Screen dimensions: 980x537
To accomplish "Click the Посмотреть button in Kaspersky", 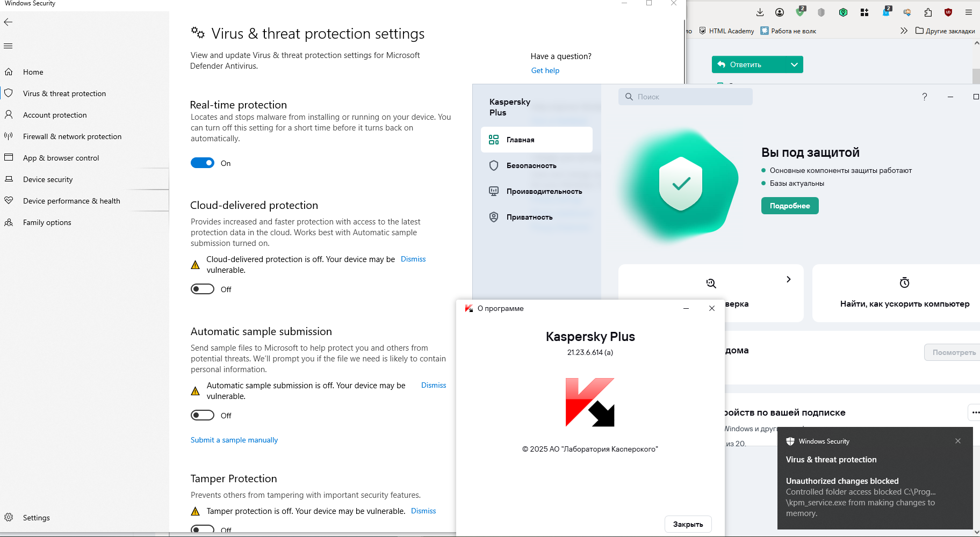I will pyautogui.click(x=953, y=352).
